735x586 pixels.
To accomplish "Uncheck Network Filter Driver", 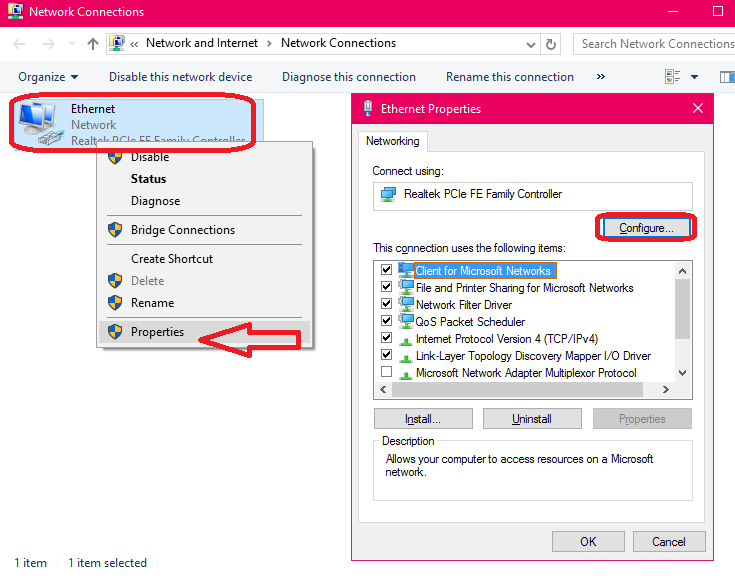I will pos(386,303).
